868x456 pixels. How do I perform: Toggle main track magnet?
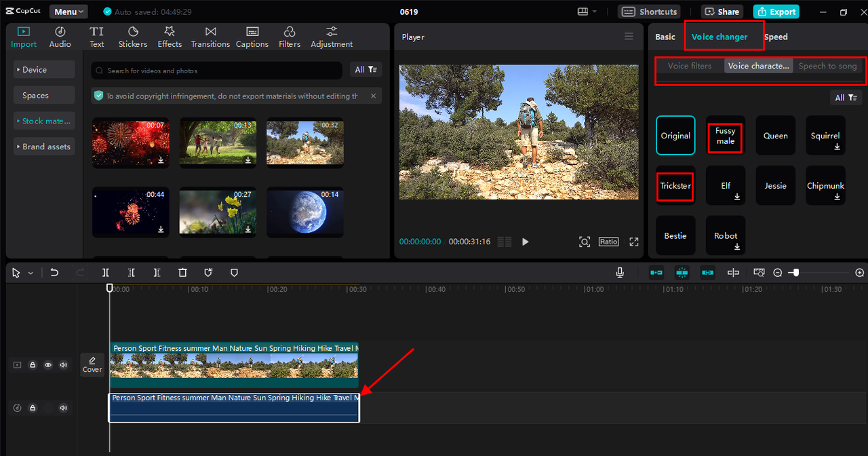(656, 272)
